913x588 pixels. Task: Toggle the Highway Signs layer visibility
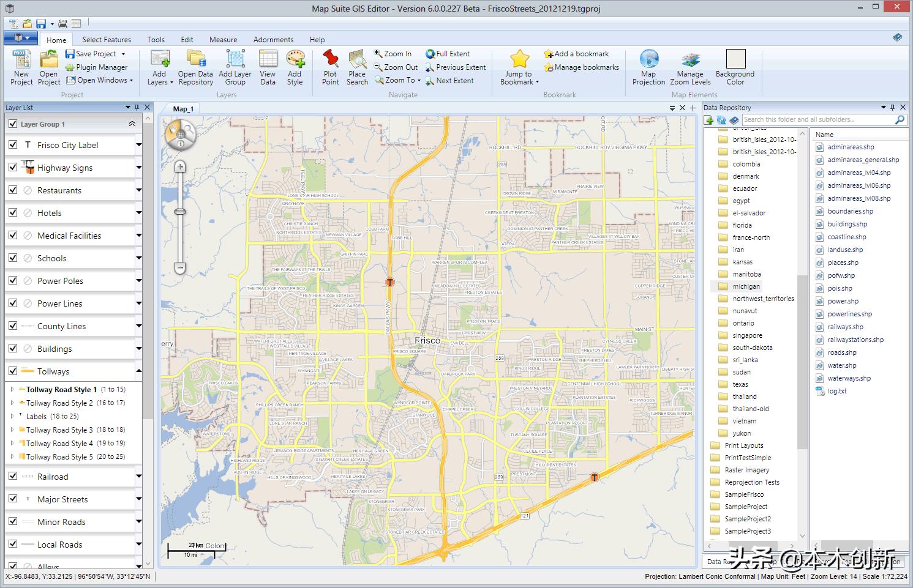tap(13, 168)
